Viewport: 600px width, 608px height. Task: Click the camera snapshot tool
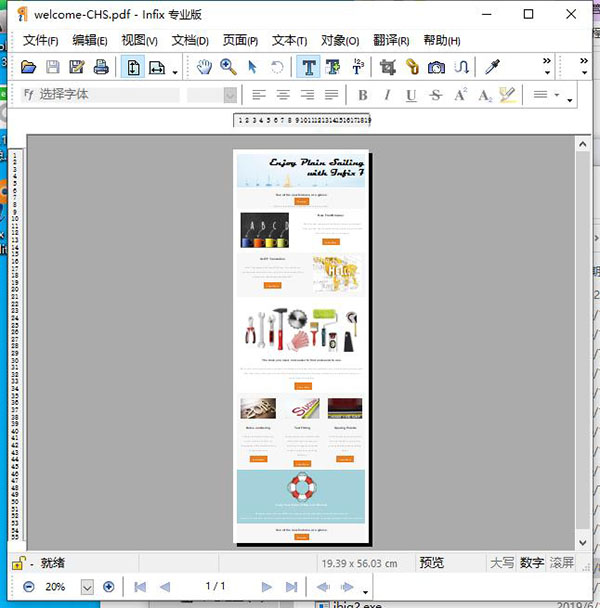[436, 67]
